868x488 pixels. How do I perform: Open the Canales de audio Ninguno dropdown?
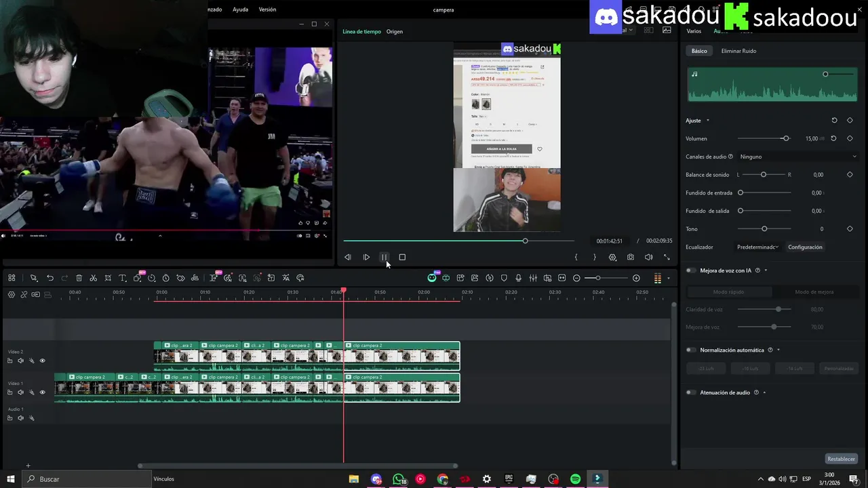(798, 157)
